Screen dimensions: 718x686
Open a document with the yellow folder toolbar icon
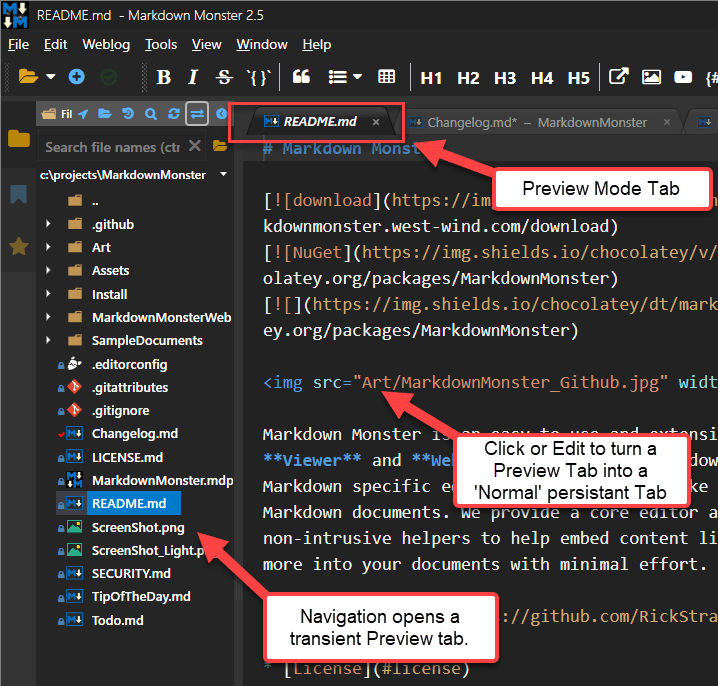pyautogui.click(x=28, y=76)
